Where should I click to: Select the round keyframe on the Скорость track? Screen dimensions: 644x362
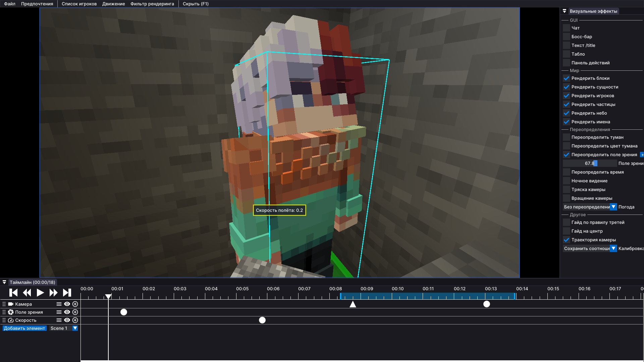coord(262,320)
